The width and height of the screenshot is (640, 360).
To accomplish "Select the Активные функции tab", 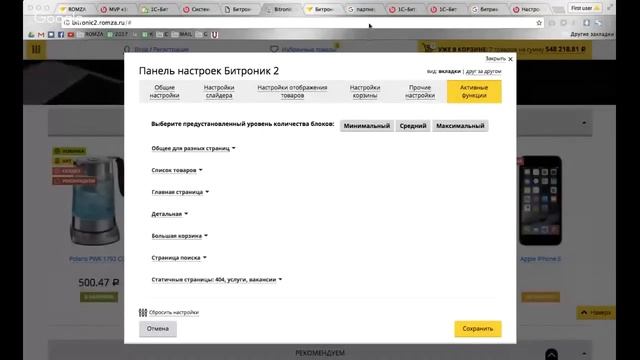I will pyautogui.click(x=474, y=91).
